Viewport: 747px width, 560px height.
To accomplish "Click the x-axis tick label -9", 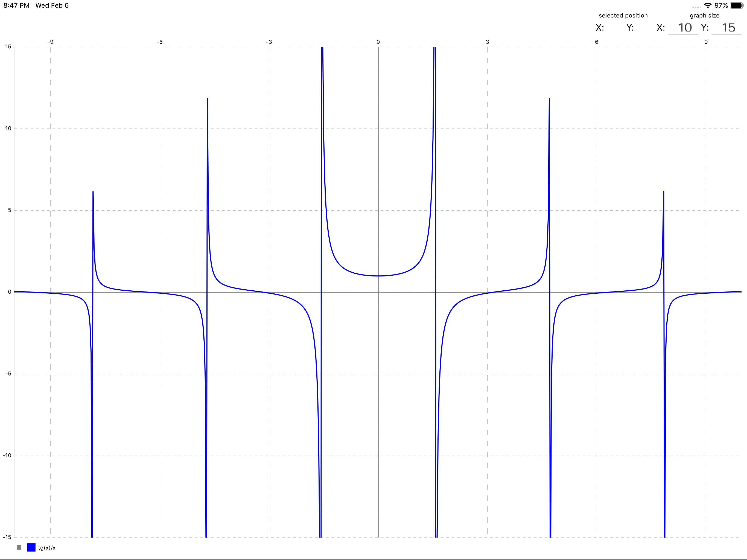I will (50, 42).
